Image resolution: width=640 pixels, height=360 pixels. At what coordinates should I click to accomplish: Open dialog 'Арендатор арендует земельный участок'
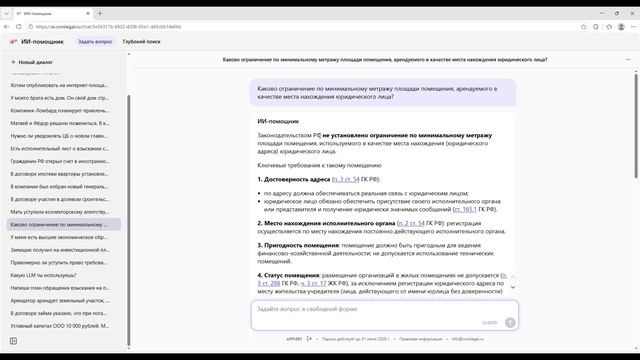point(59,300)
